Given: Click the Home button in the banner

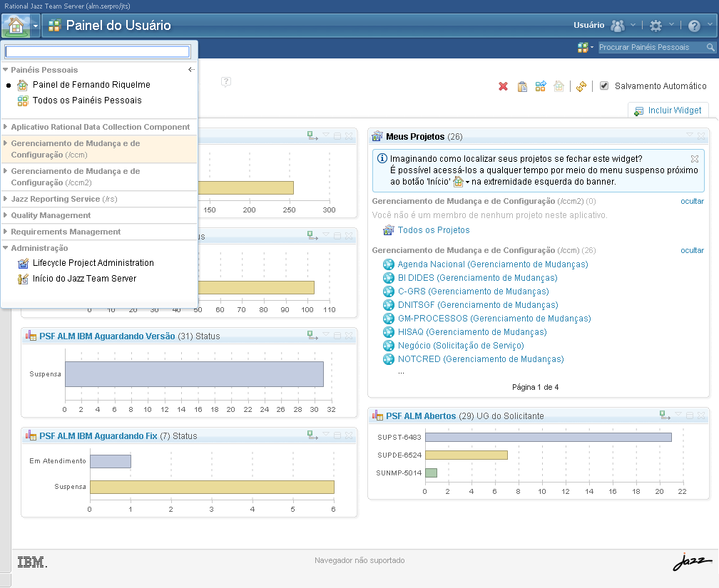Looking at the screenshot, I should click(x=16, y=26).
